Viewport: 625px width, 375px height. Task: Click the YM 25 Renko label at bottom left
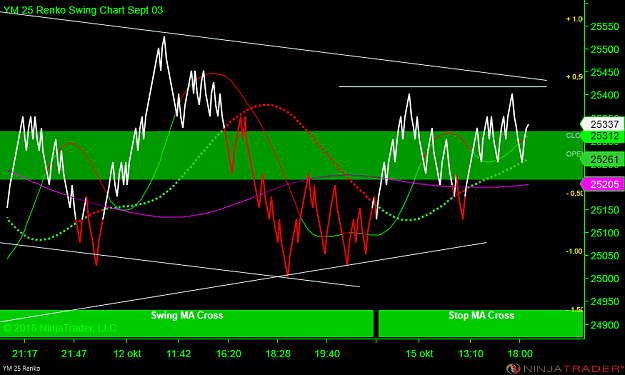[x=21, y=369]
